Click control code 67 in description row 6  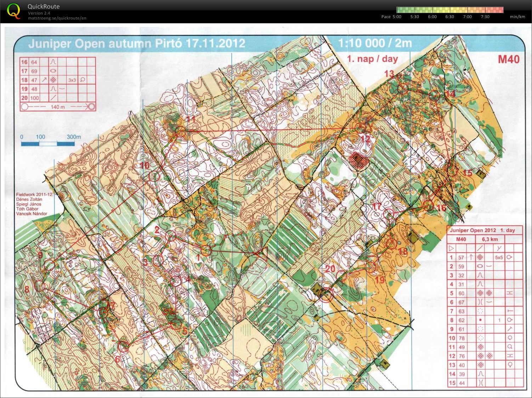tap(461, 302)
